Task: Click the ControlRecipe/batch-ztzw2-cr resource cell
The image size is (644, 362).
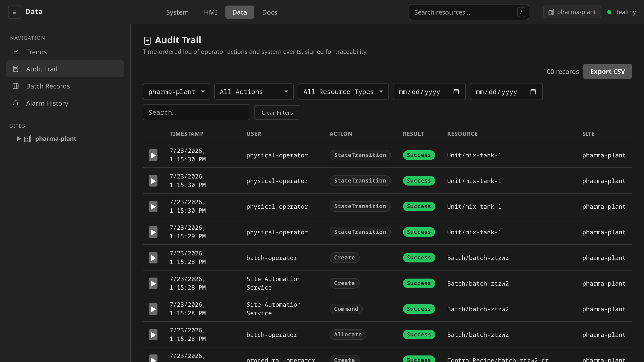Action: [498, 360]
